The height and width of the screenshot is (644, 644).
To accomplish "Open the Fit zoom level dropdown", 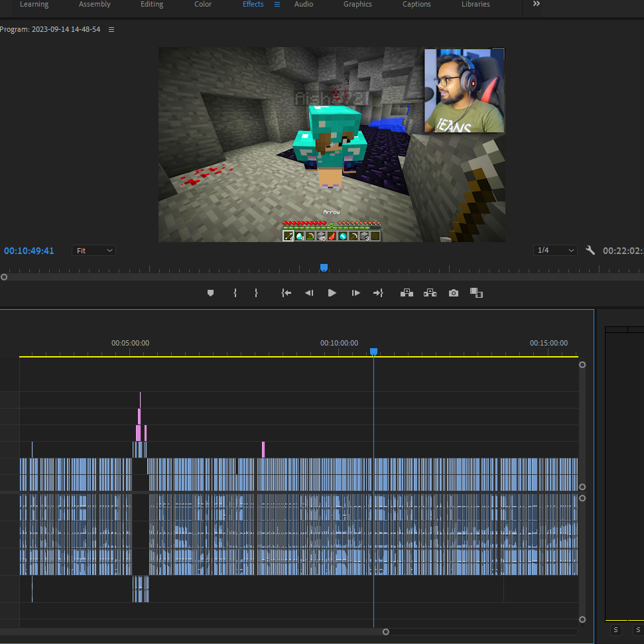I will (x=94, y=251).
